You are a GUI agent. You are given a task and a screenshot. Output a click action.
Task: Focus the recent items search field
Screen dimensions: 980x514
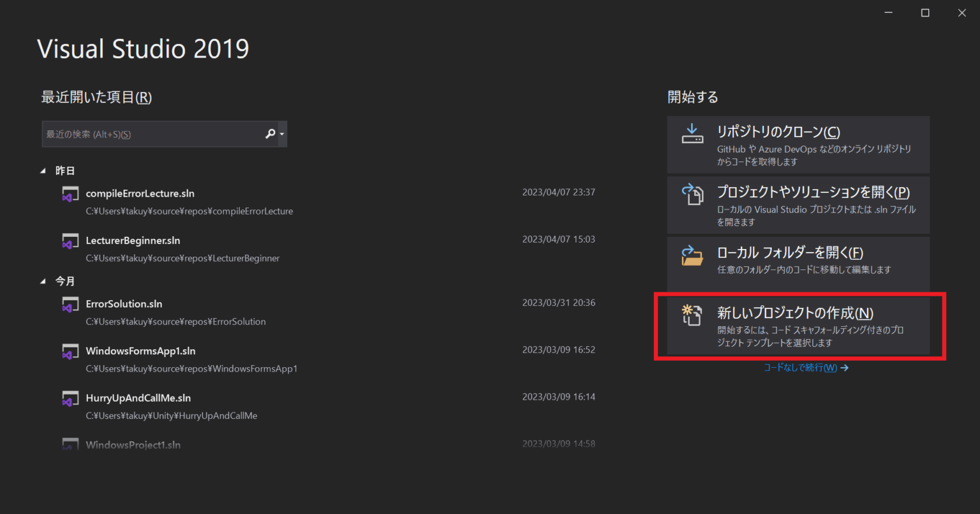[153, 135]
